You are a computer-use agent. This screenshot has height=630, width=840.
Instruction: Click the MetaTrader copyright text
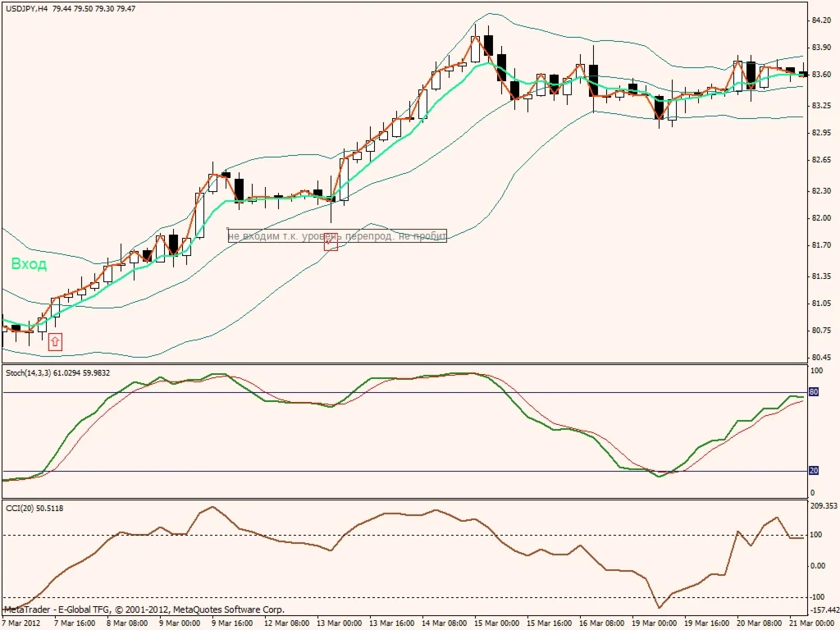coord(144,610)
